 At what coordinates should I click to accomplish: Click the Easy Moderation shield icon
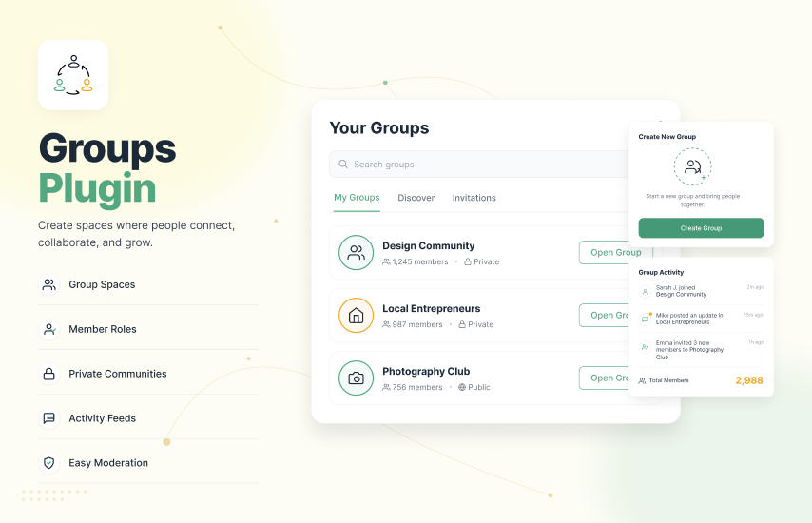(49, 462)
